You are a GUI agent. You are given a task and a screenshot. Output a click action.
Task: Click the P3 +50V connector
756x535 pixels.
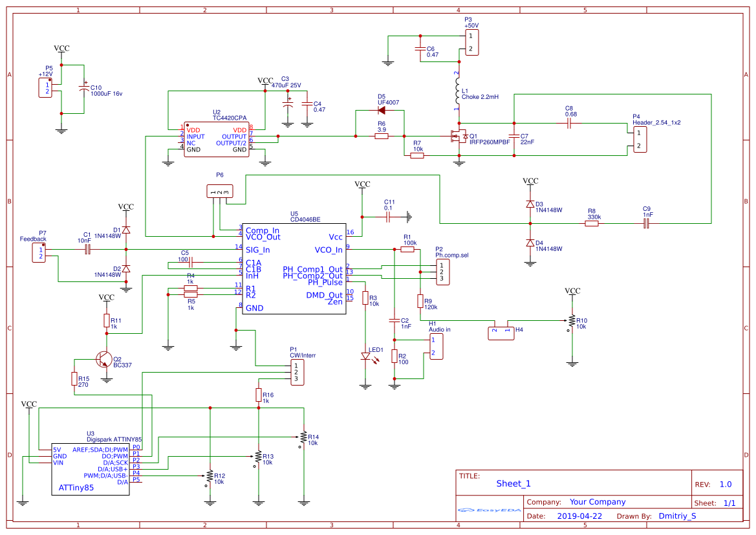point(471,43)
